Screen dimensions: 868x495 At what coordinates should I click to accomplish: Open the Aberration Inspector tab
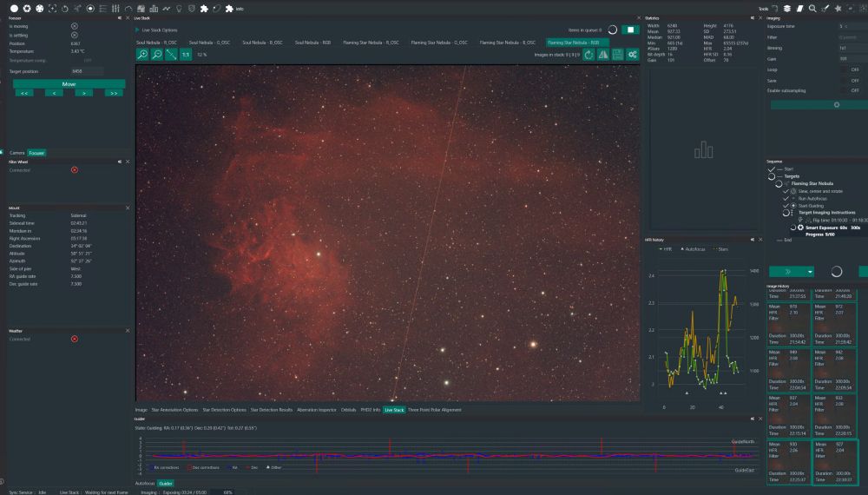click(x=317, y=410)
